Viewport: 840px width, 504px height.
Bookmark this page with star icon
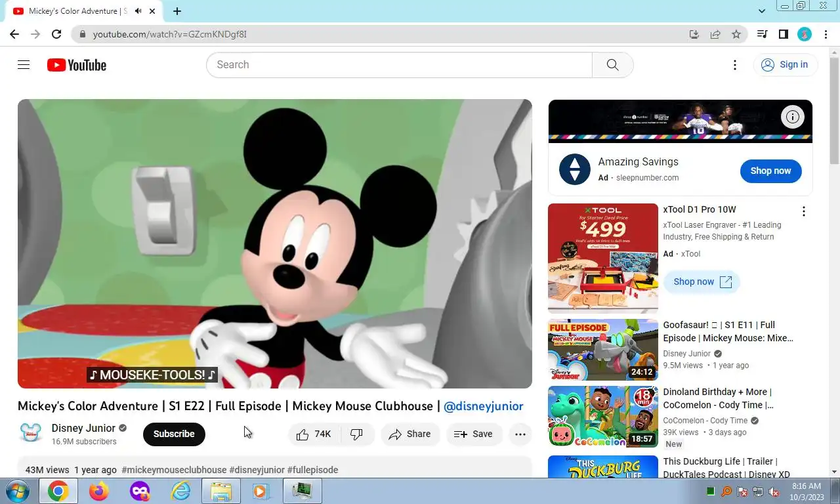click(x=736, y=34)
